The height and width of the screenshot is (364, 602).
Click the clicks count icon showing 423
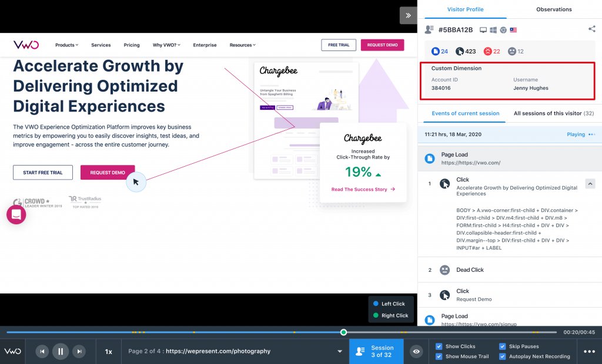click(460, 51)
